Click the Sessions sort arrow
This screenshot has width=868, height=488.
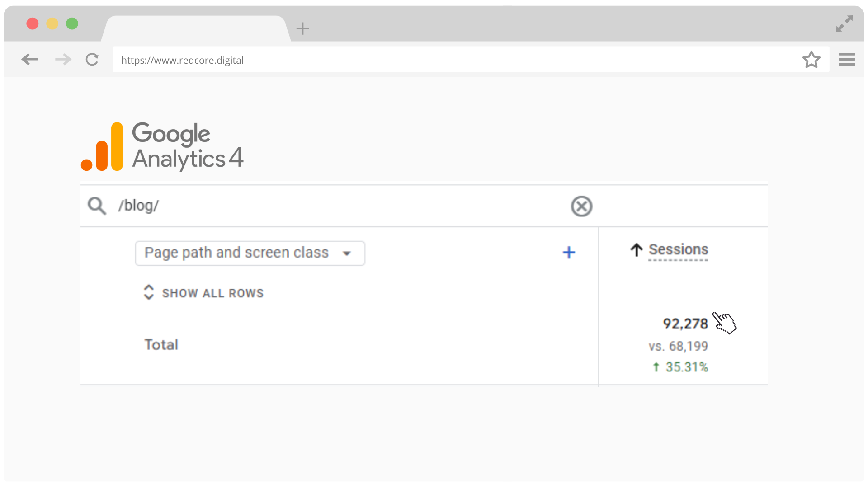tap(637, 250)
